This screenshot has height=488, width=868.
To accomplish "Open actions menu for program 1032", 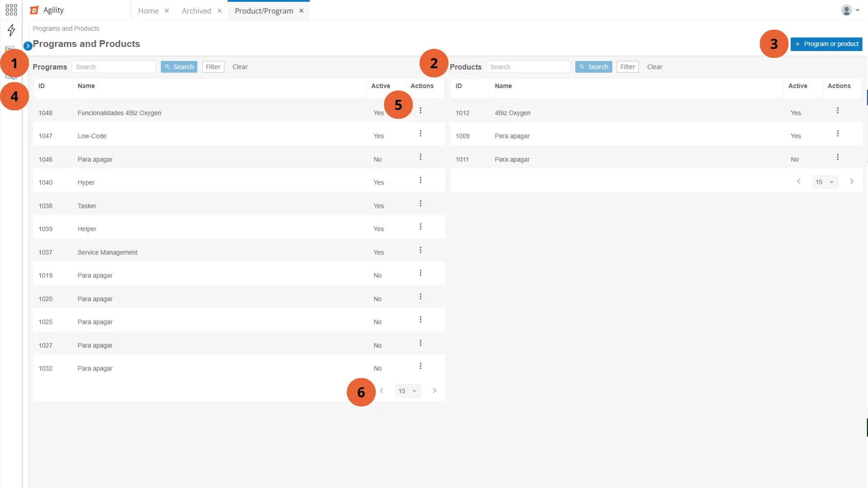I will [420, 366].
